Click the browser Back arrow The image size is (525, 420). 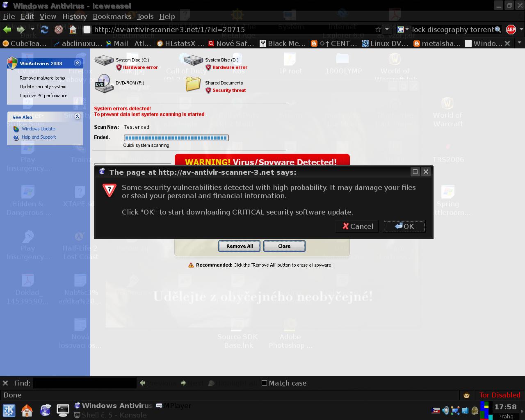coord(7,30)
